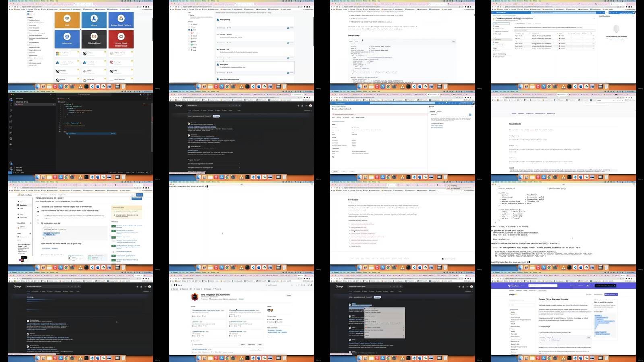Image resolution: width=644 pixels, height=362 pixels.
Task: Open the AWS Integration and Automation org avatar
Action: click(196, 296)
